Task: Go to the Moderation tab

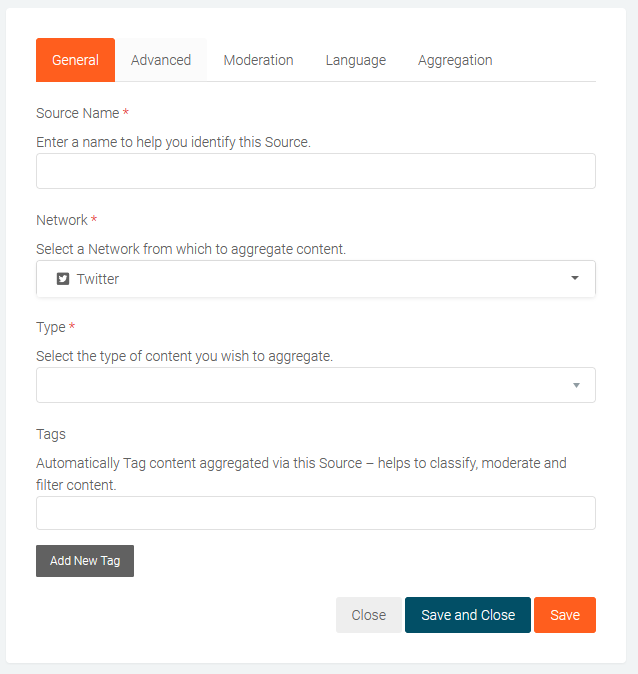Action: [x=258, y=60]
